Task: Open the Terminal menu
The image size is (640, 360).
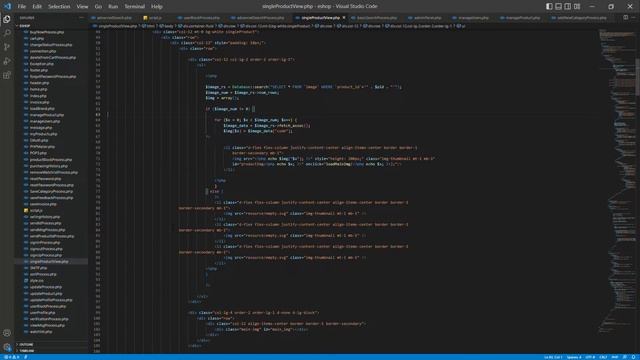Action: pos(134,7)
